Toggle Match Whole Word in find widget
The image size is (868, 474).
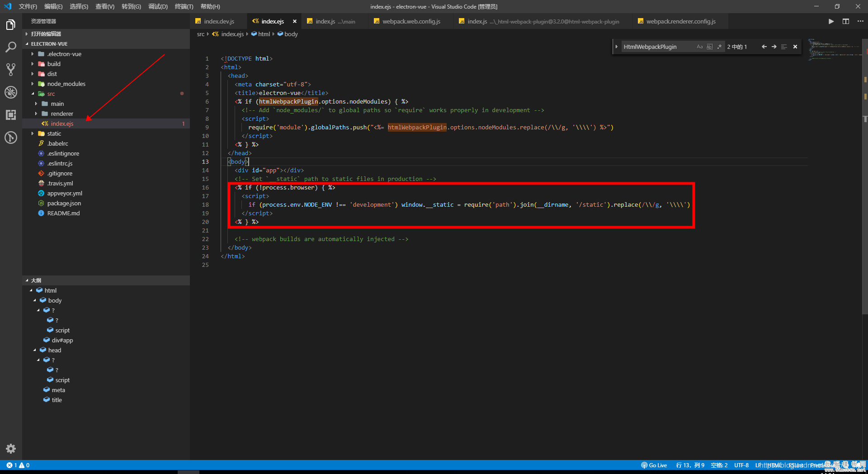(709, 47)
